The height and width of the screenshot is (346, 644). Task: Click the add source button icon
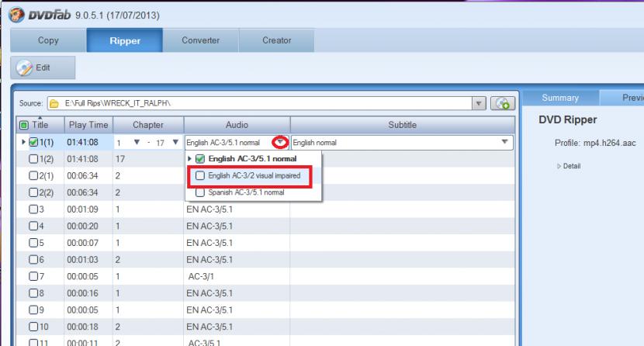click(504, 104)
